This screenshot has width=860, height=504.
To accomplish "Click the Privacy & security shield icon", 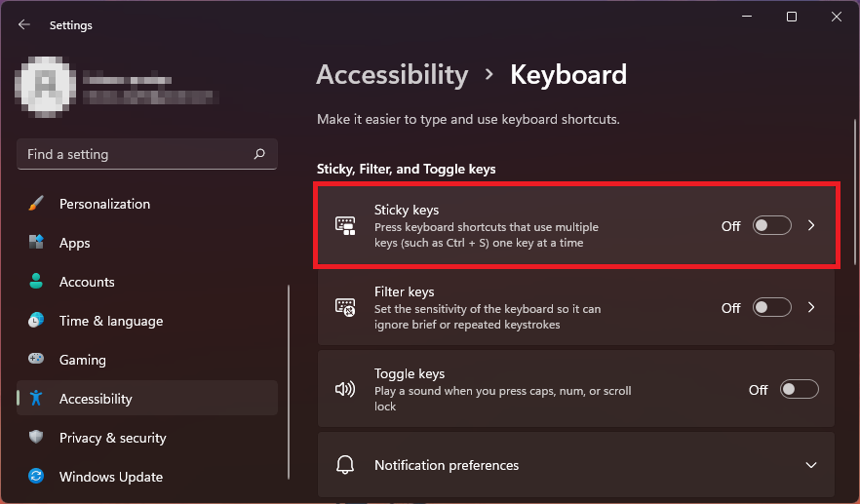I will [36, 437].
